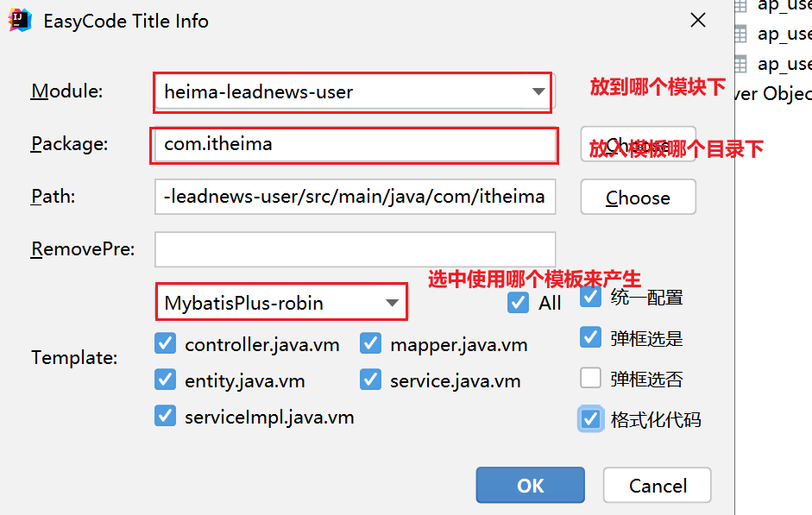This screenshot has height=515, width=812.
Task: Click the Path text field
Action: click(355, 197)
